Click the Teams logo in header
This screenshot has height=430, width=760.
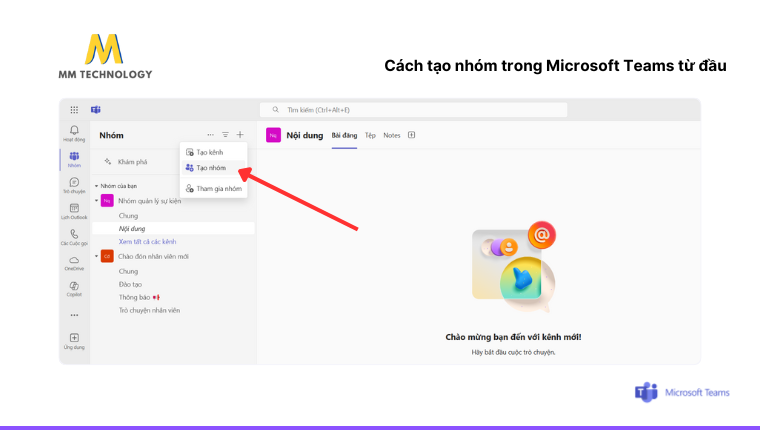tap(96, 110)
